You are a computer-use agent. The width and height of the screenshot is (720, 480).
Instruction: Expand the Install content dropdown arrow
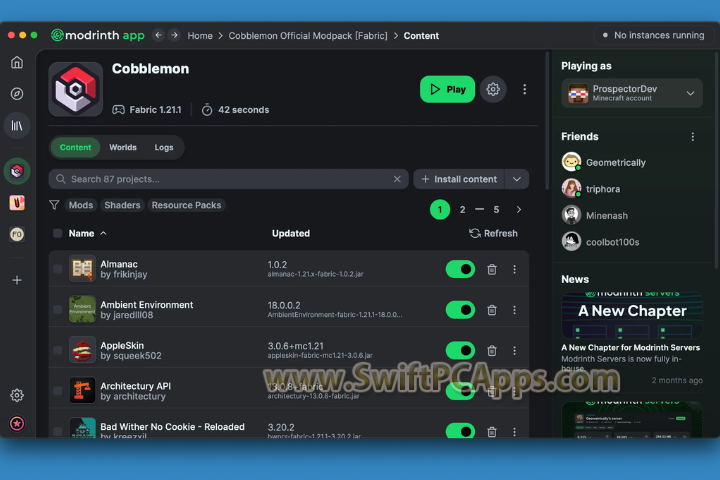(x=517, y=179)
